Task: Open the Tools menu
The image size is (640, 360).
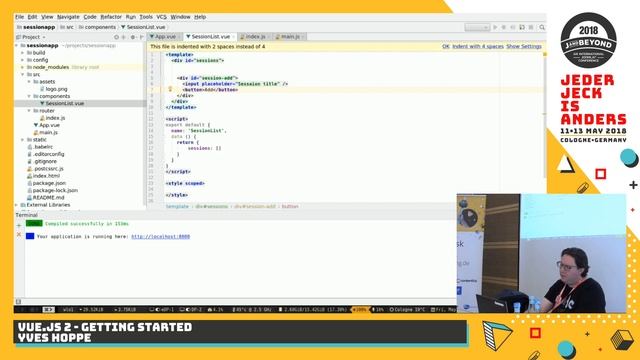Action: point(146,17)
